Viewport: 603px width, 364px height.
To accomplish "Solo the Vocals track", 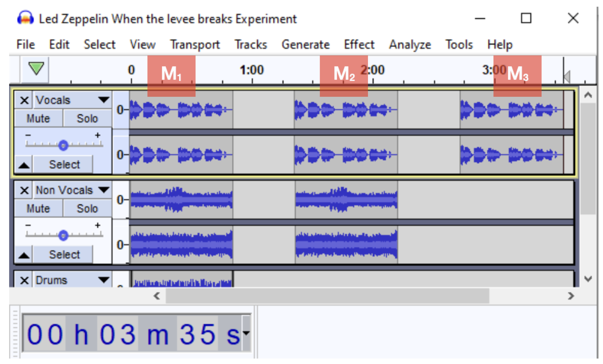I will pos(87,119).
